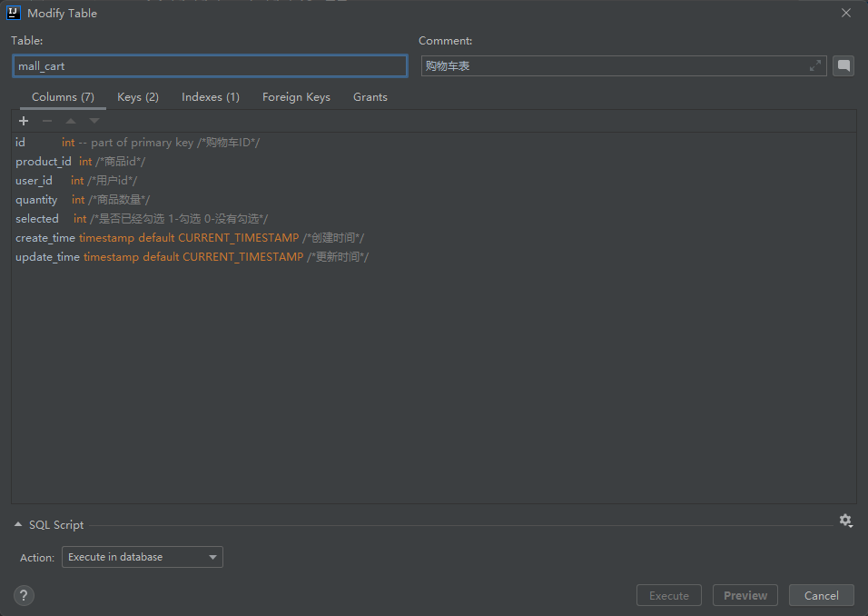Select the quantity column row

(433, 199)
